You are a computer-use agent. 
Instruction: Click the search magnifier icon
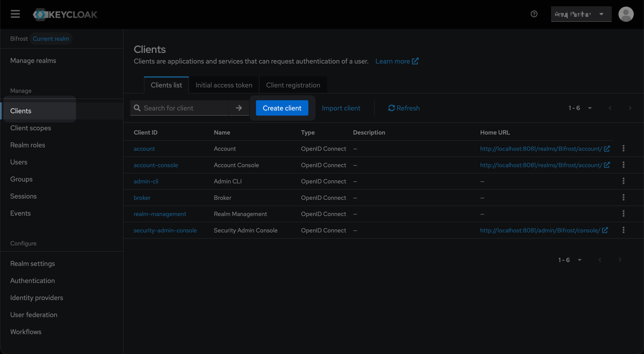(137, 108)
